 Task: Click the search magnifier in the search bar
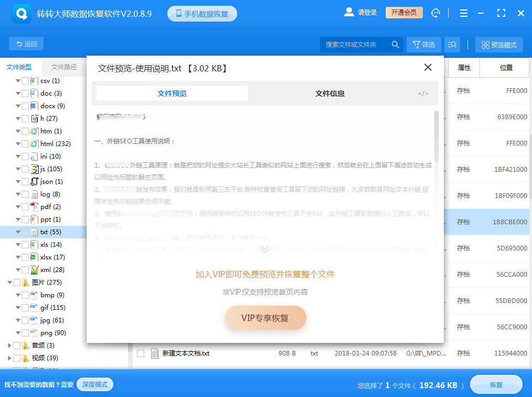(395, 45)
